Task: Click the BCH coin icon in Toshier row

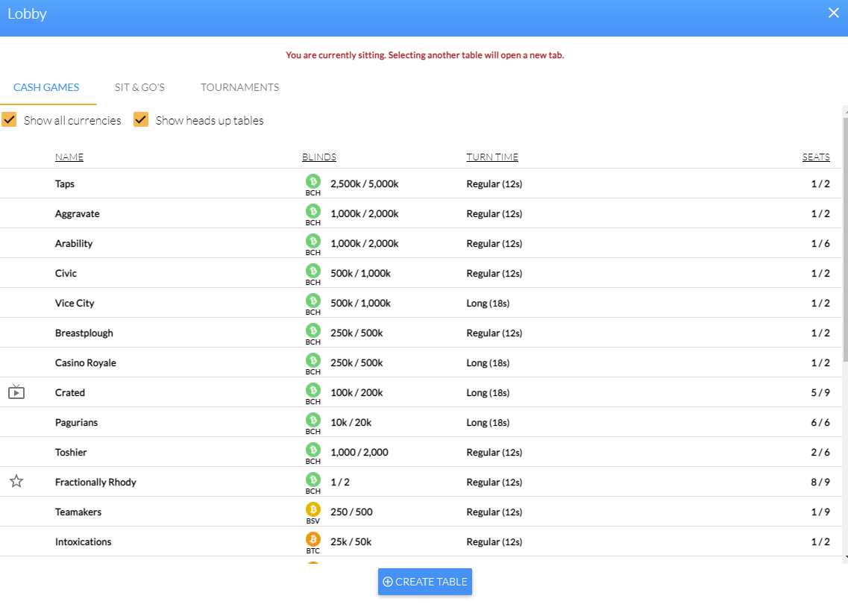Action: [x=313, y=450]
